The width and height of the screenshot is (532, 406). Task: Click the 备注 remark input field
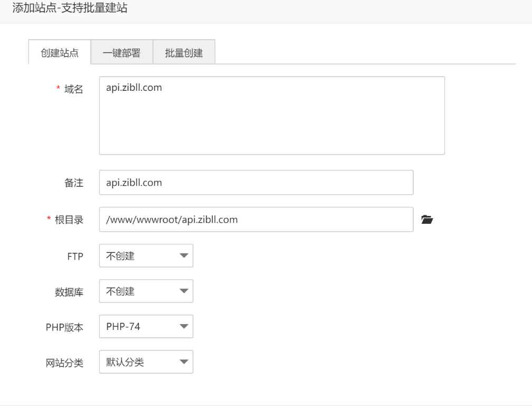[x=256, y=182]
